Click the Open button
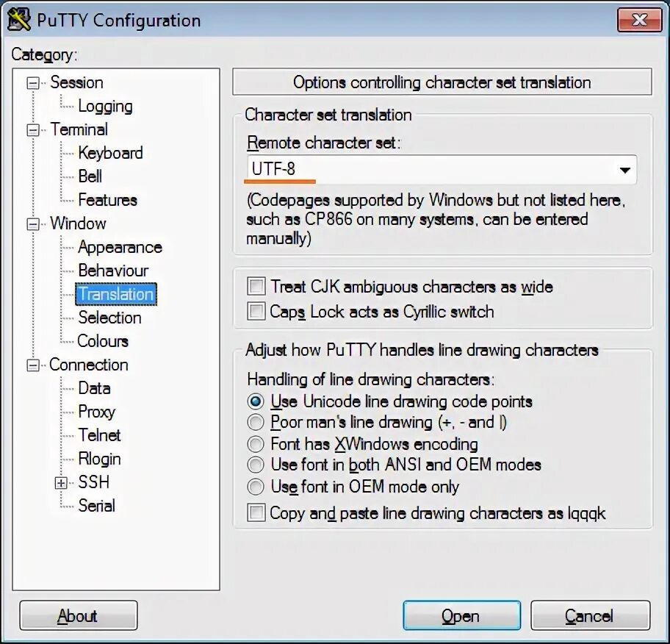This screenshot has width=670, height=644. click(x=461, y=615)
